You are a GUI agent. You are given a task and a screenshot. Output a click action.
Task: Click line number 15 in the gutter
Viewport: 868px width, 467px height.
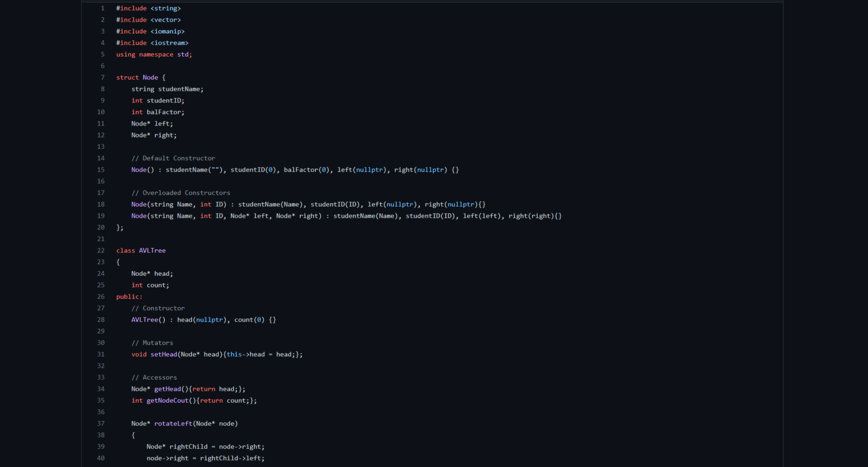(101, 170)
